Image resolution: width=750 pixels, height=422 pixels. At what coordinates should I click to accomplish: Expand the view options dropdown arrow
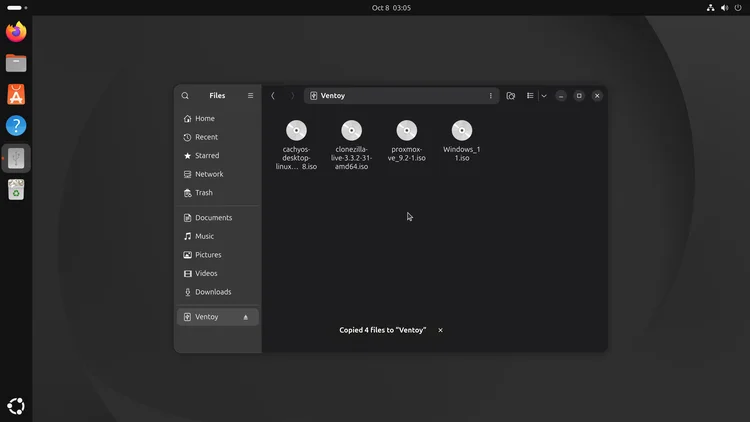pyautogui.click(x=544, y=96)
